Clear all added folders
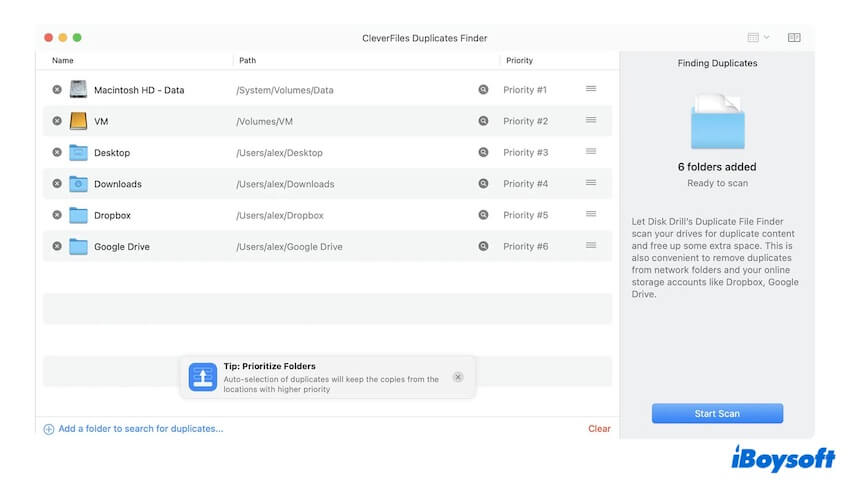 click(599, 428)
